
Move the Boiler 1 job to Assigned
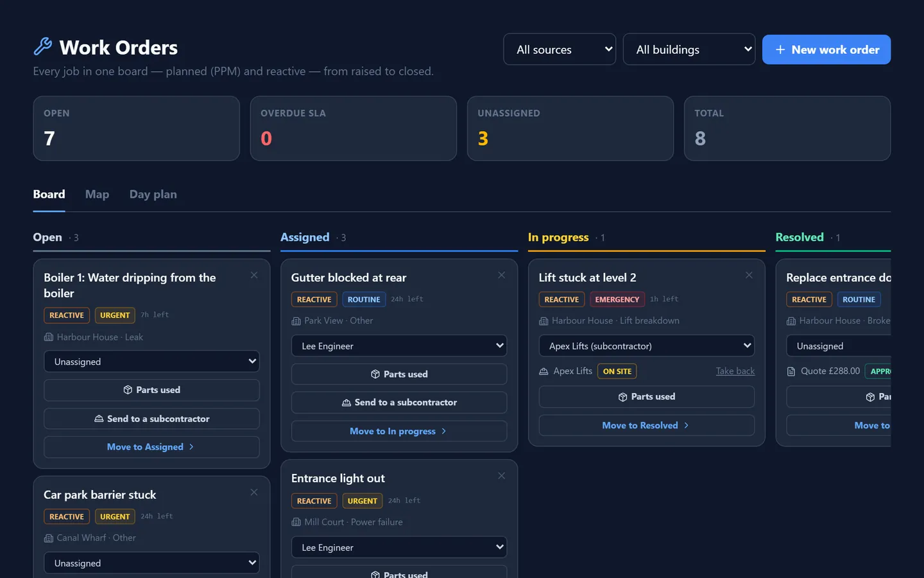tap(151, 447)
